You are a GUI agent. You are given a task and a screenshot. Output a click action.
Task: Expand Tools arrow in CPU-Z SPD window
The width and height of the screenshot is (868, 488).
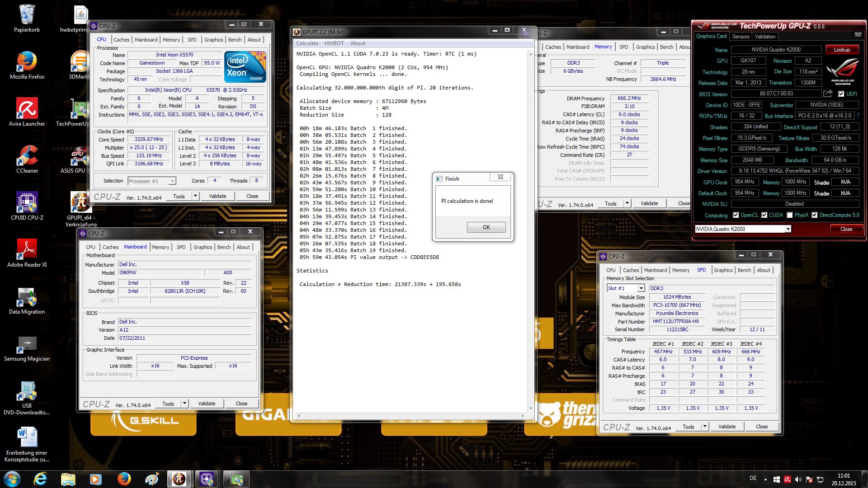point(705,427)
